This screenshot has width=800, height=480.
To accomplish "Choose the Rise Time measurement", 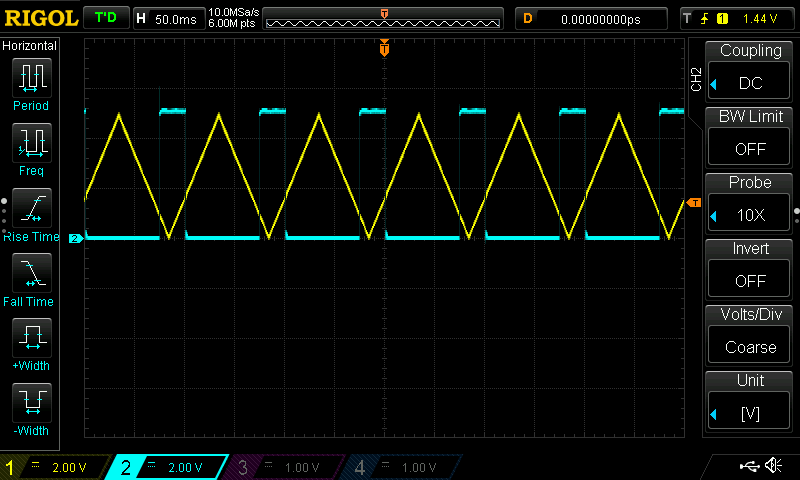I will [31, 213].
